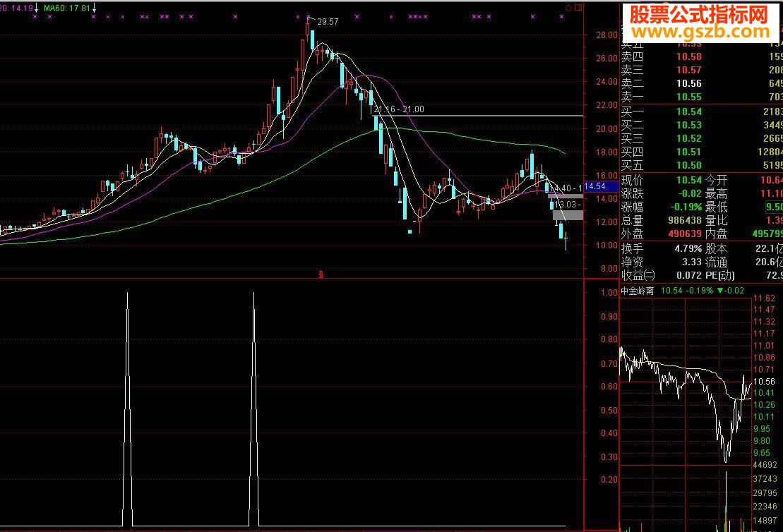Click the second white indicator spike in the lower panel
Image resolution: width=783 pixels, height=532 pixels.
coord(253,409)
